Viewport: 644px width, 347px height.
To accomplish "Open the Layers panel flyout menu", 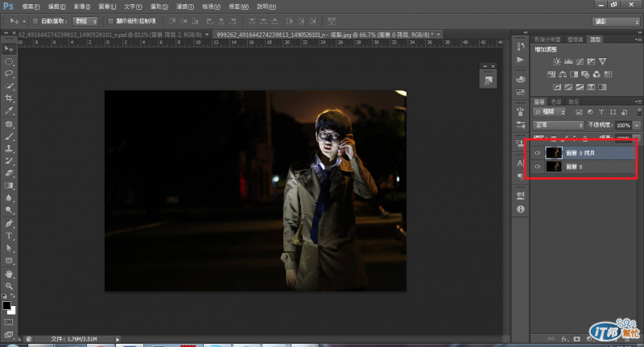I will tap(638, 101).
